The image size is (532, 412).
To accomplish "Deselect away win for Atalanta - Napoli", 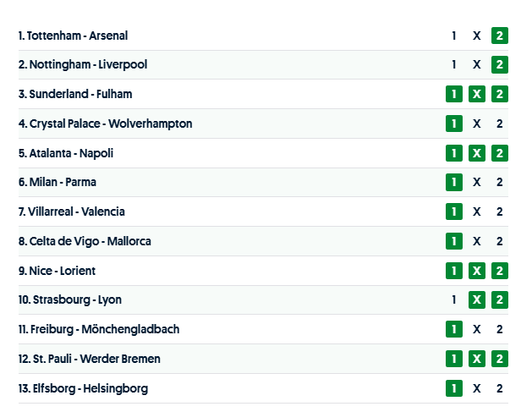I will [x=500, y=153].
